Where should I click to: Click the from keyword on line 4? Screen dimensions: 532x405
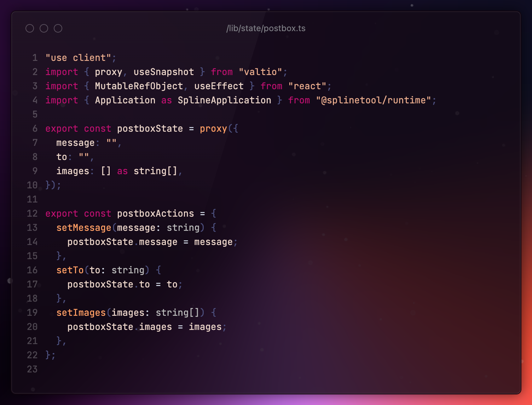tap(299, 100)
